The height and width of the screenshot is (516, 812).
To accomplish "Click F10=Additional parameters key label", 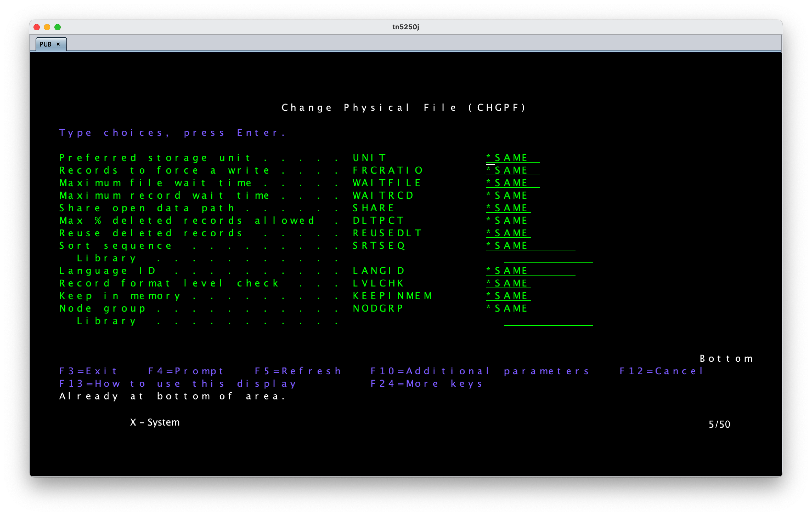I will 480,371.
